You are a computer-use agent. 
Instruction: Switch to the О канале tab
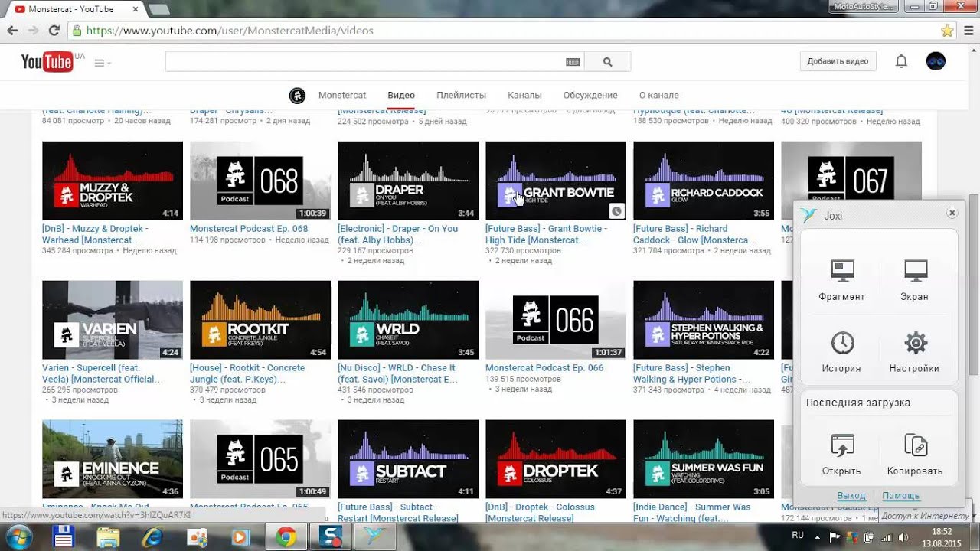coord(658,95)
